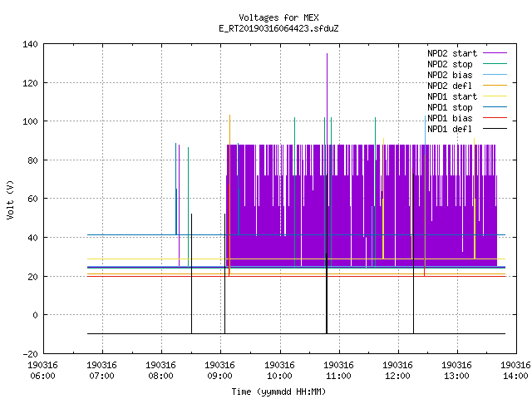The image size is (532, 399).
Task: Click the x-axis label 'Time (yymmdd HH:MM)'
Action: coord(278,392)
